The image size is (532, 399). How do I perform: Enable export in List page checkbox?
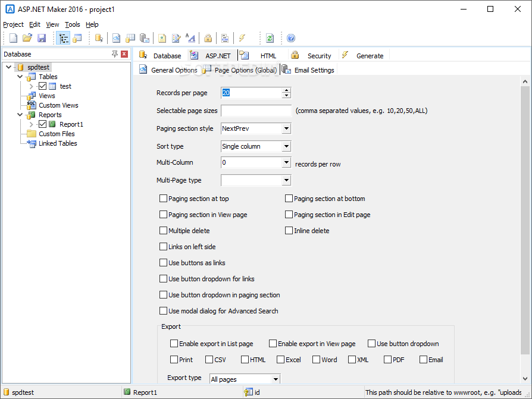(174, 344)
